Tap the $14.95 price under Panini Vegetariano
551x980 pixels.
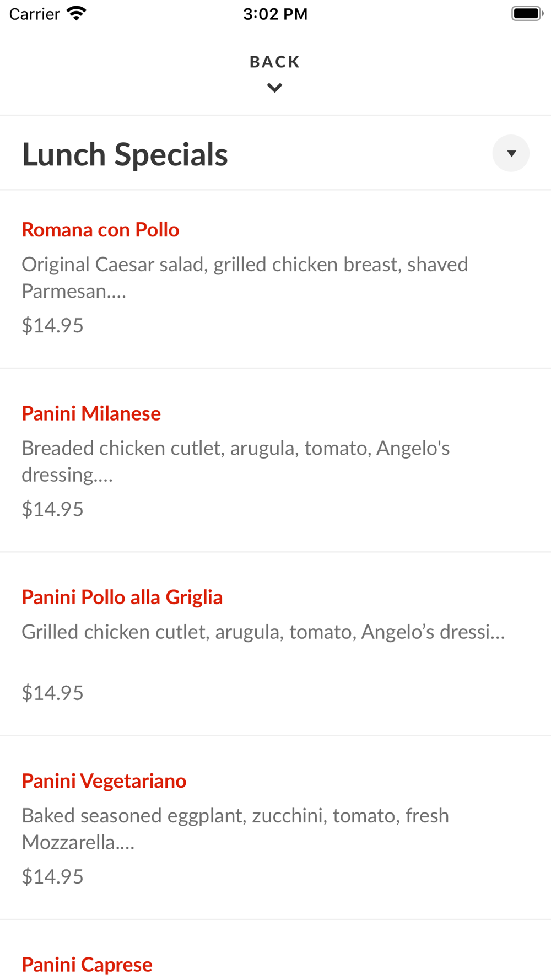[x=52, y=876]
